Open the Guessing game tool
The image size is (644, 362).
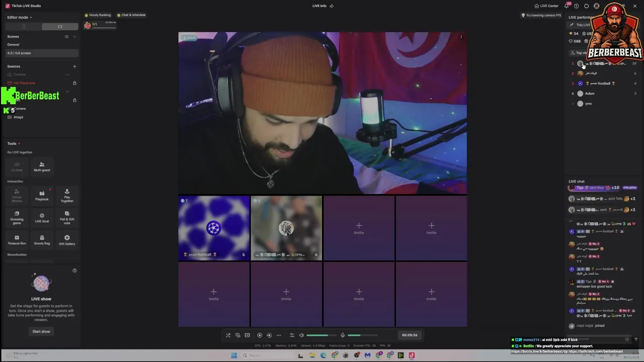17,217
